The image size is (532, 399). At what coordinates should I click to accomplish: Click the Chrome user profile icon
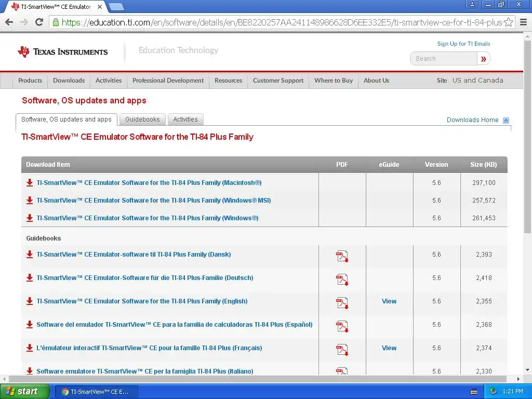472,4
